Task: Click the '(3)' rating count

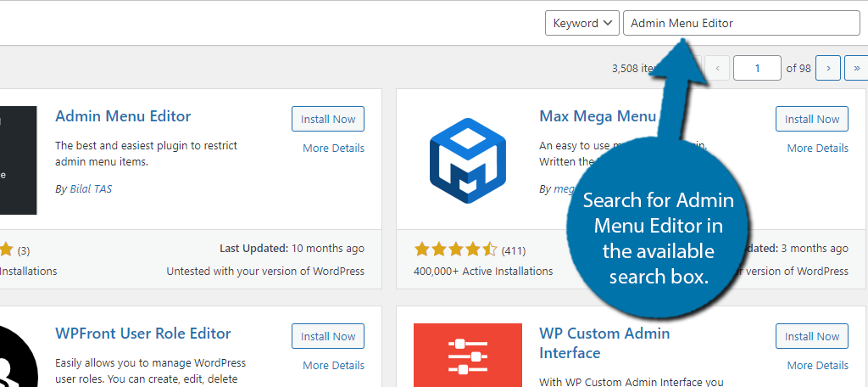Action: tap(23, 250)
